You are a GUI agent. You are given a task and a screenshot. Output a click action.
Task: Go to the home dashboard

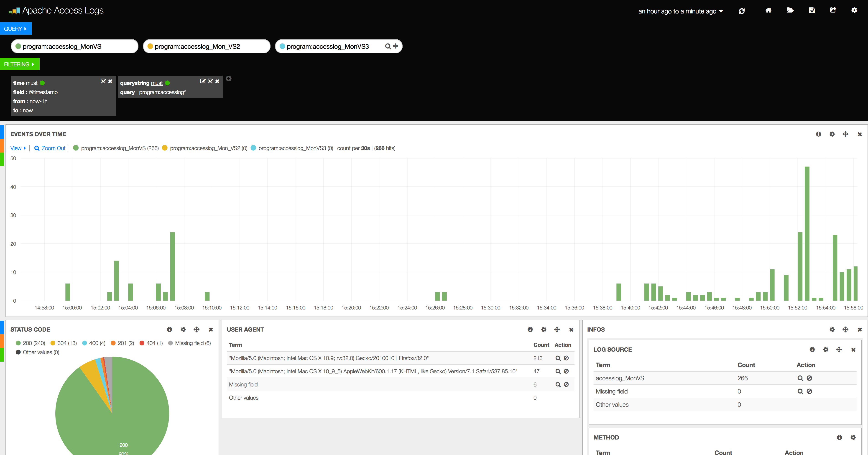[768, 10]
